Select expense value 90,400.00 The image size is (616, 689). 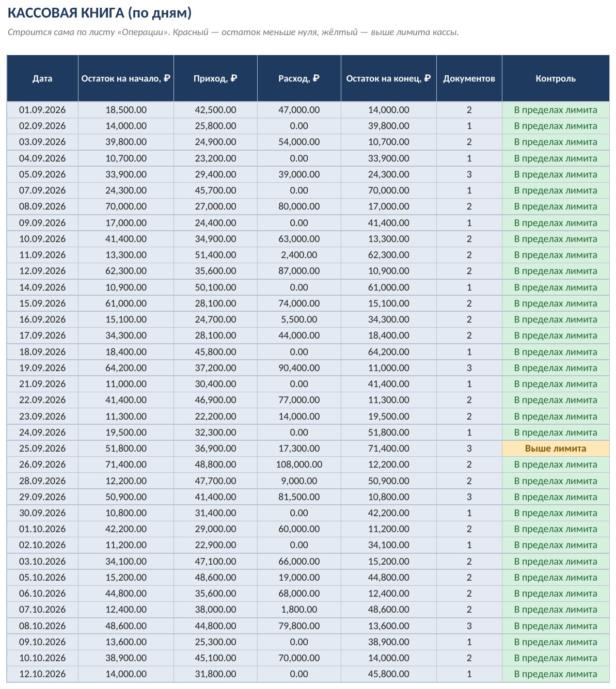299,368
